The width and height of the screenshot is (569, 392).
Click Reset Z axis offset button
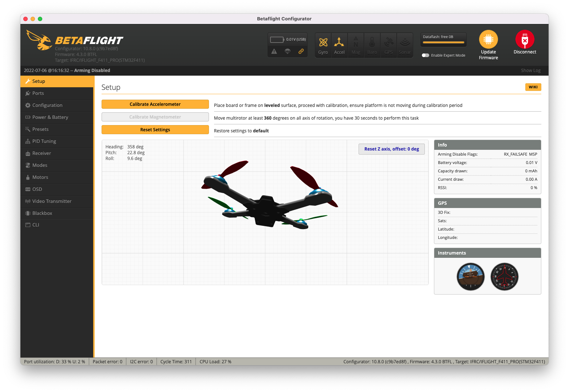392,149
